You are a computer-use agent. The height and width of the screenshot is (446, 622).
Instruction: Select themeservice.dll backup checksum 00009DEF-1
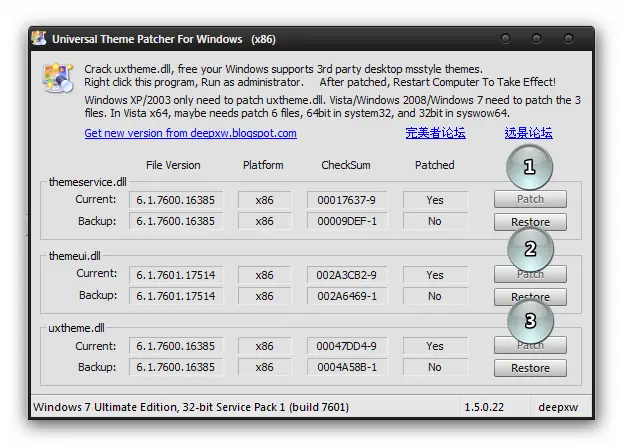pos(347,221)
